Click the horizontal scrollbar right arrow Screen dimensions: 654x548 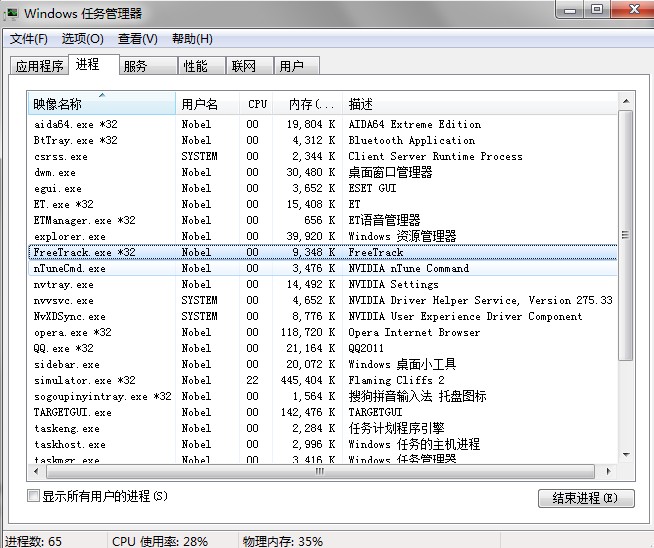pyautogui.click(x=608, y=472)
